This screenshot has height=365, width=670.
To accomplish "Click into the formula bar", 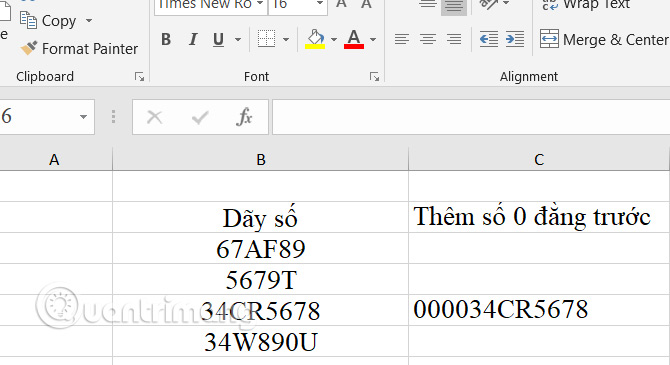I will (x=471, y=117).
